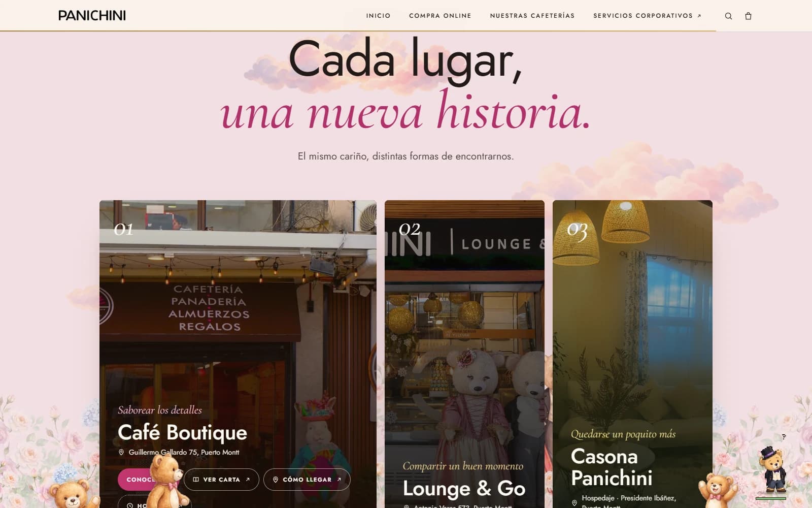Click the Casona Panichini card title

pos(612,467)
